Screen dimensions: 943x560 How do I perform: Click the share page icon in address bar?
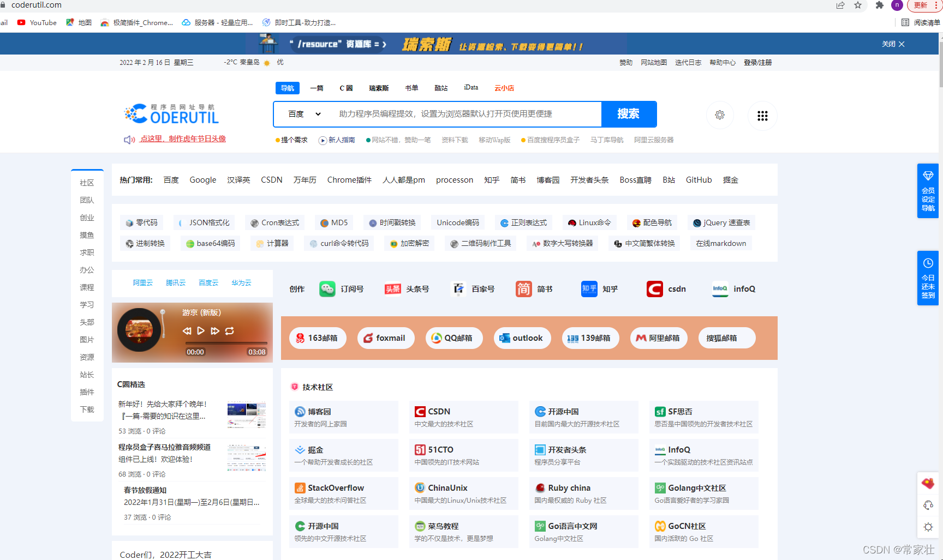840,5
